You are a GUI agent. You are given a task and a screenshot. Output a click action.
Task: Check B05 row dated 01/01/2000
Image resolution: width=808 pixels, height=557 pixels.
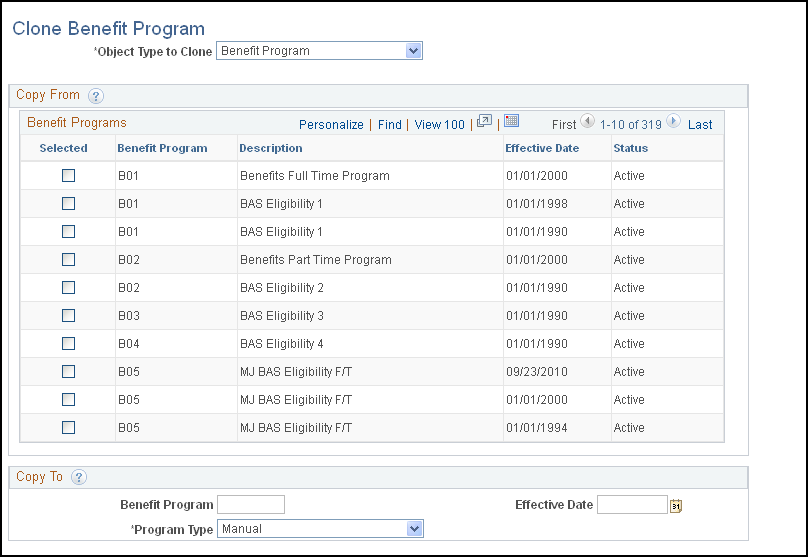pyautogui.click(x=69, y=400)
